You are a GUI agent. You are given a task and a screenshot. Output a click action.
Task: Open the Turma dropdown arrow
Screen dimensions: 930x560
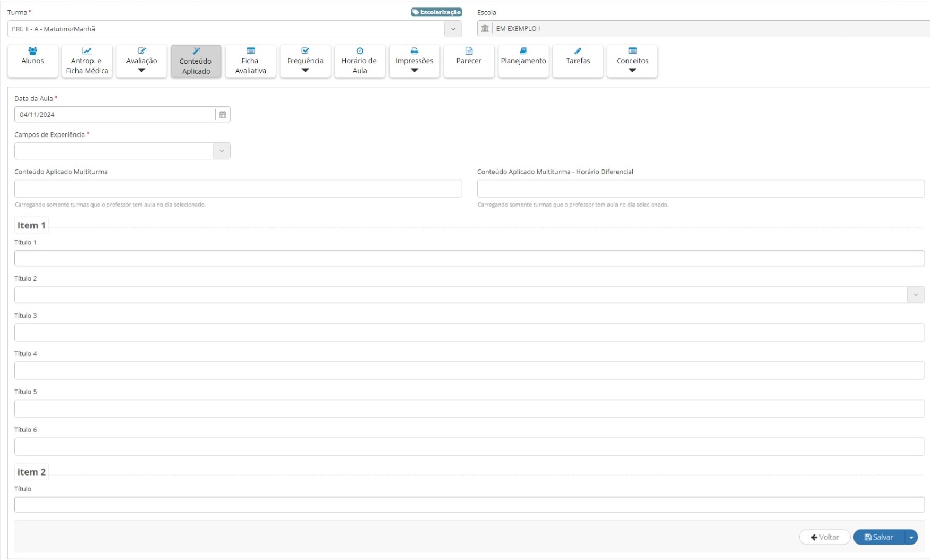[453, 29]
